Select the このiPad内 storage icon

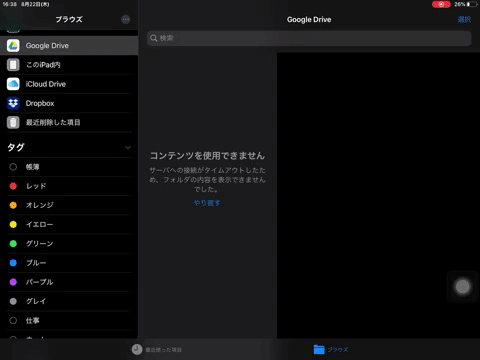click(13, 65)
